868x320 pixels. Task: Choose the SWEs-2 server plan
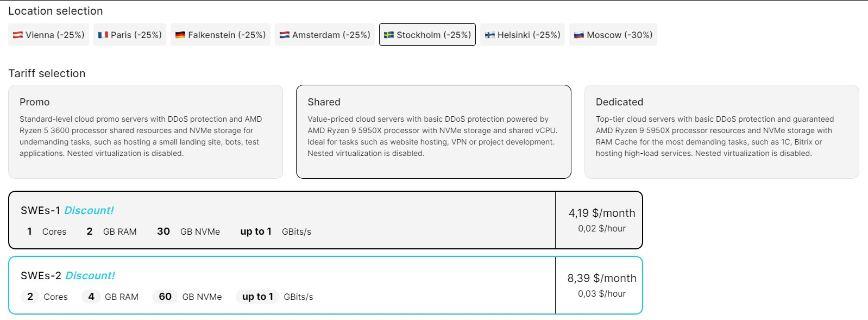(282, 285)
